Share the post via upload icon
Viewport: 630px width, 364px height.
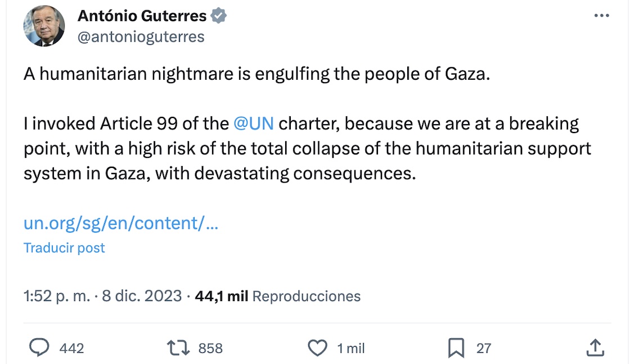595,348
